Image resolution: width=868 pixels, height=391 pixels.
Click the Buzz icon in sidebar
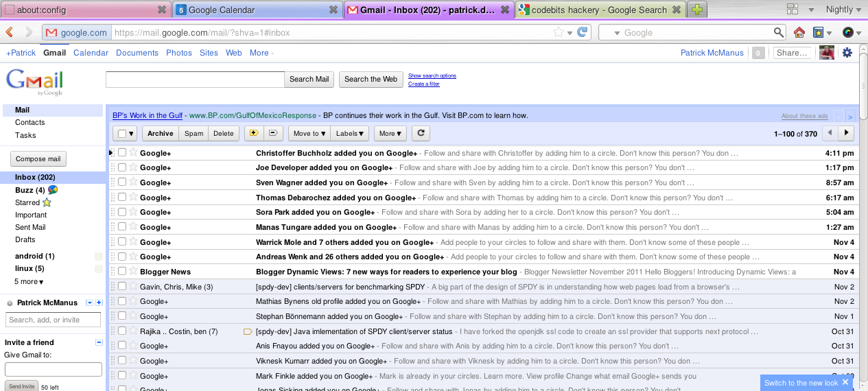(x=53, y=190)
